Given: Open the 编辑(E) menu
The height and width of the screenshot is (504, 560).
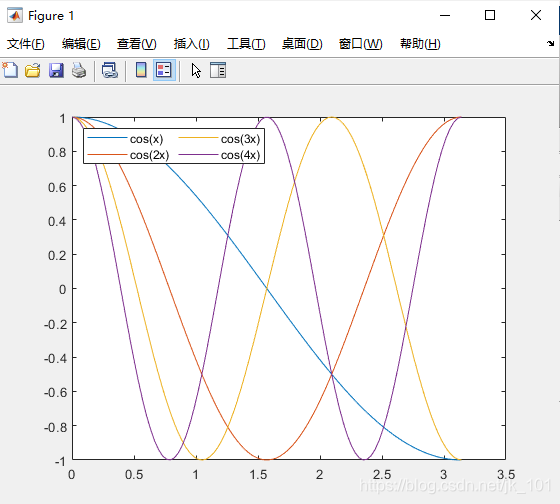Looking at the screenshot, I should [x=81, y=44].
